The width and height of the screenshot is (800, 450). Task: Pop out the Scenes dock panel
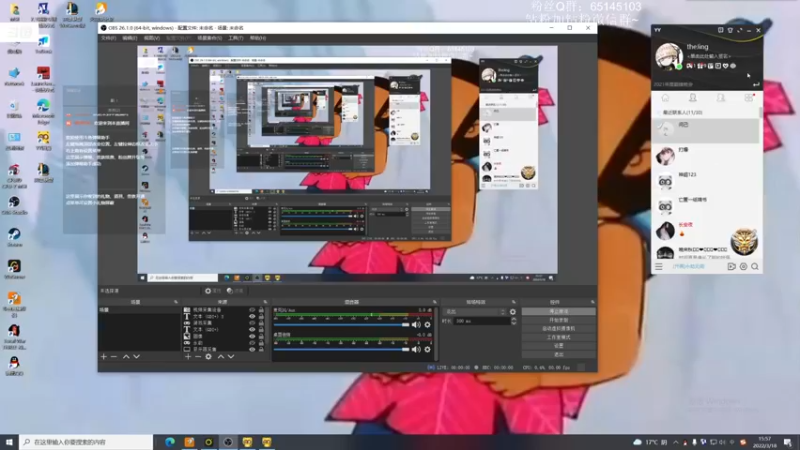point(176,302)
